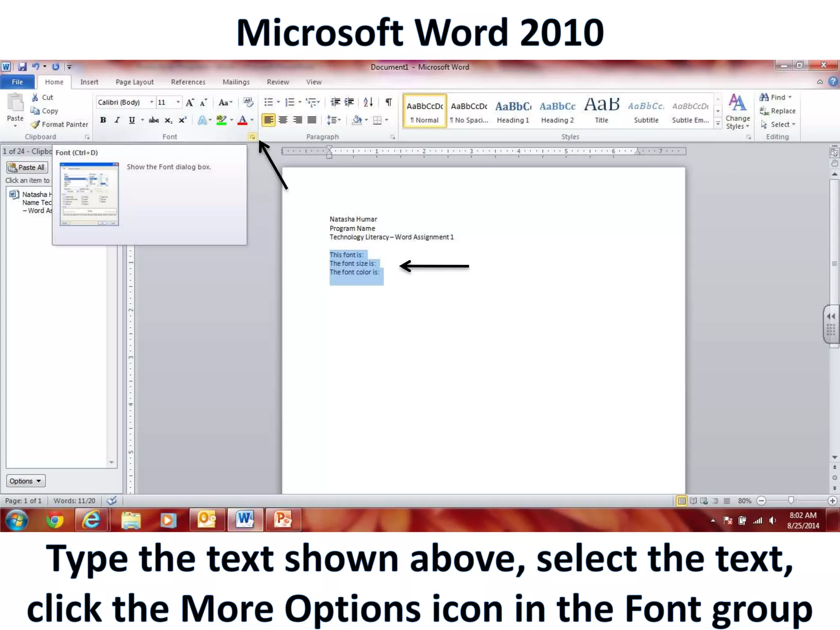This screenshot has height=630, width=840.
Task: Switch to the References tab
Action: pos(188,82)
